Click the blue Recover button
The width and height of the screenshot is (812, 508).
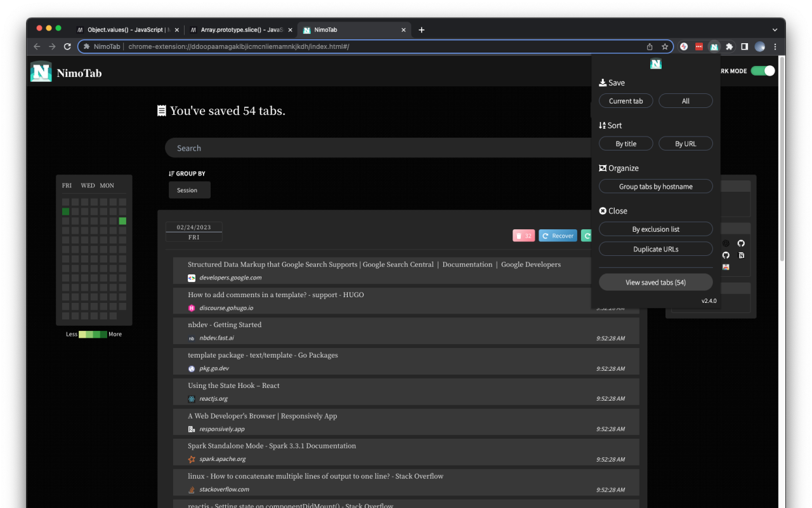pyautogui.click(x=558, y=236)
